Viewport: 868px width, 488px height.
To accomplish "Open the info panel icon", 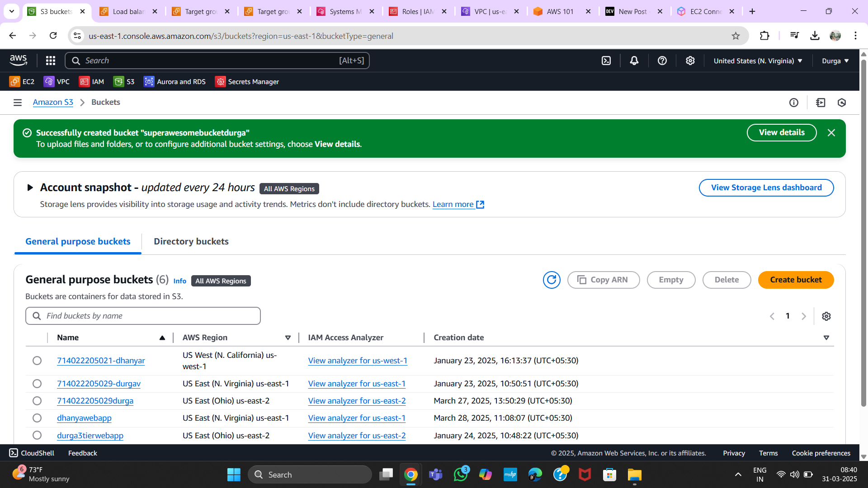I will [794, 103].
